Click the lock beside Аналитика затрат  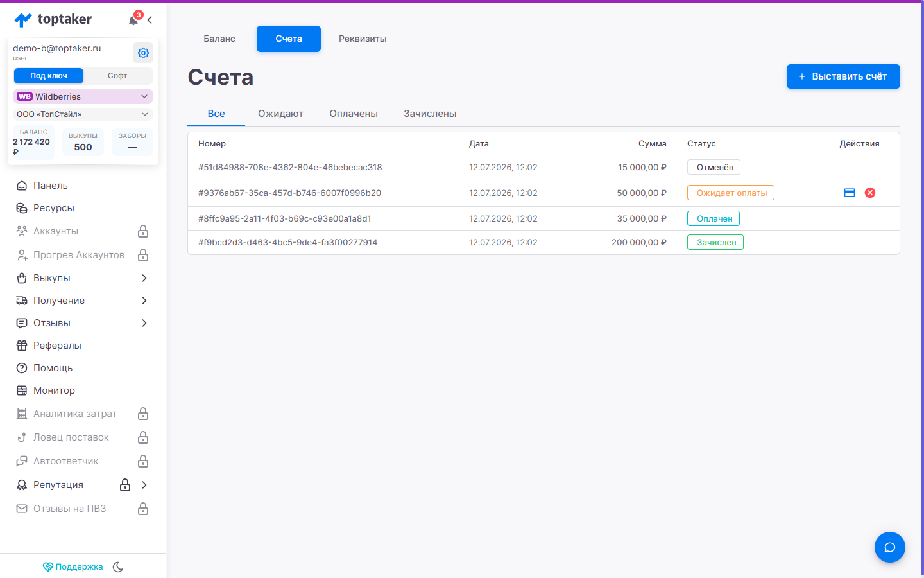pos(143,414)
